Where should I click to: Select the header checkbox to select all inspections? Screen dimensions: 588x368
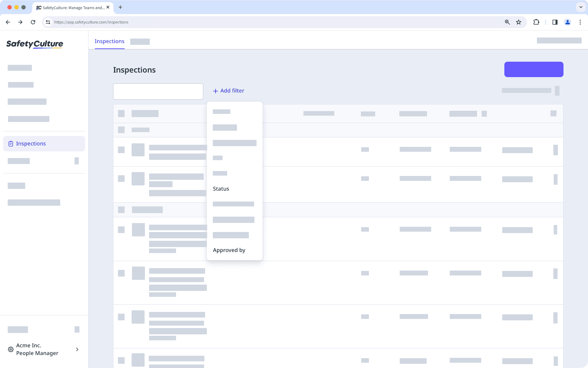[x=121, y=113]
